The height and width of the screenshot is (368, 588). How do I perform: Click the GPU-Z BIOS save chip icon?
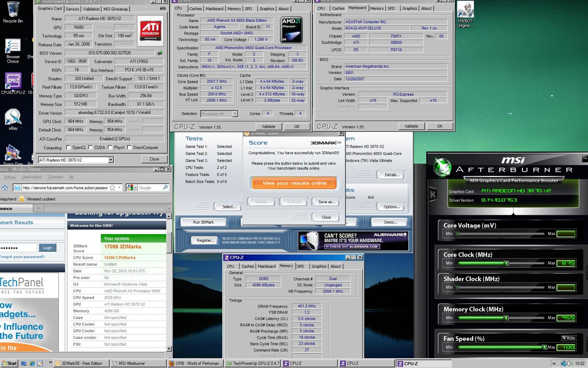[x=160, y=53]
